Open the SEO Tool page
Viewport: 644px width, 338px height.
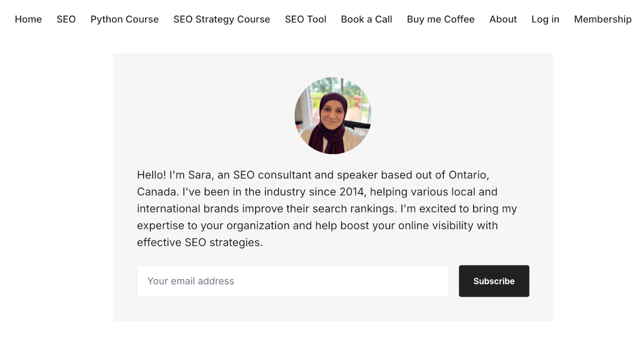(x=305, y=19)
